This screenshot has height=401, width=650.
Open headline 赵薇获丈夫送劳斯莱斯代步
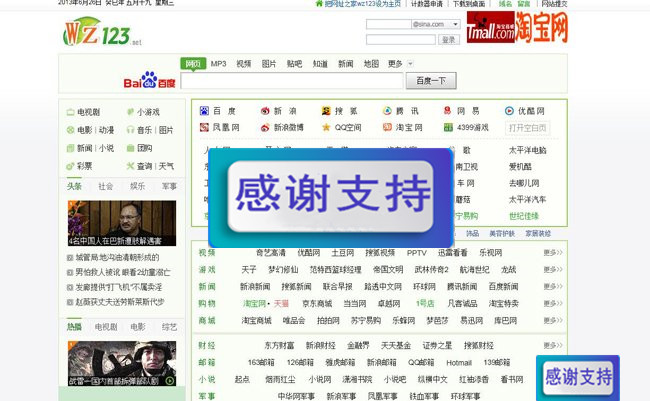click(120, 302)
